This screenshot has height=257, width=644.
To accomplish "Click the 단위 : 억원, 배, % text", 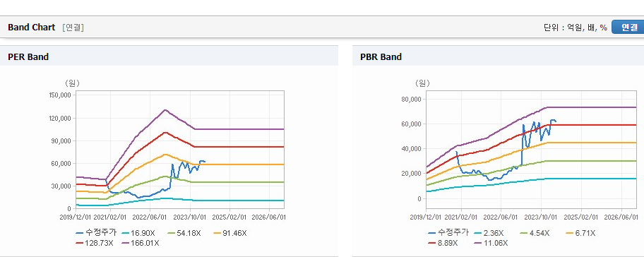I will pos(575,28).
